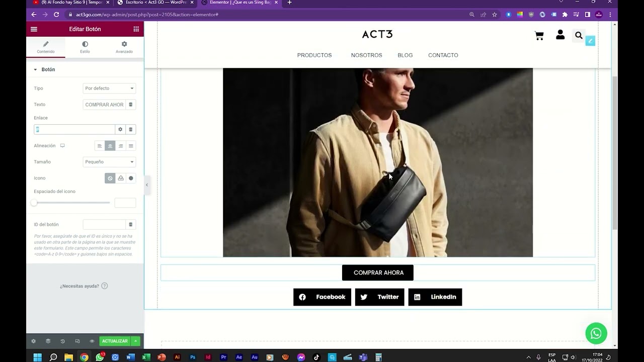Collapse the Elementor side panel
Image resolution: width=644 pixels, height=362 pixels.
tap(147, 185)
